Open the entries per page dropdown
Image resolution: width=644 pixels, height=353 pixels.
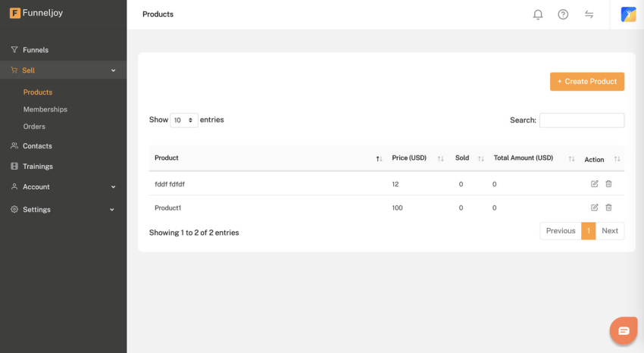pos(184,120)
